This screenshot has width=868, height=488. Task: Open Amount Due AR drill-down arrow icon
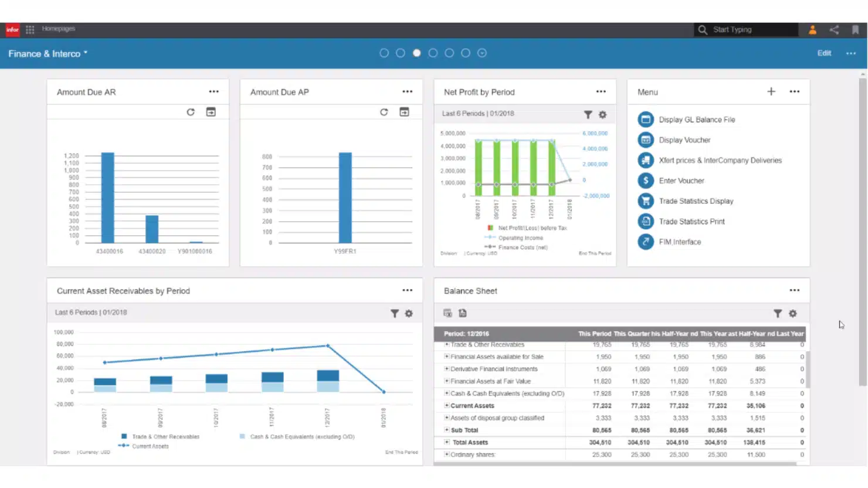coord(211,111)
